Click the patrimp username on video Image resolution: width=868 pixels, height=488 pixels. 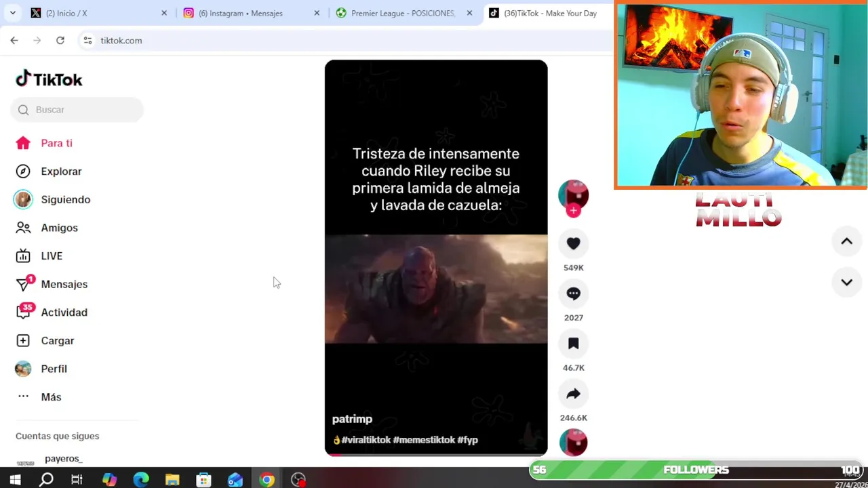(352, 420)
